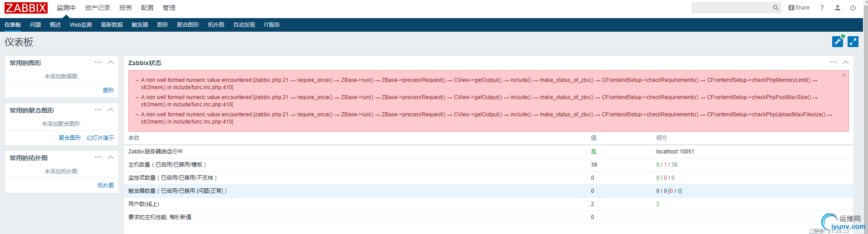This screenshot has height=234, width=868.
Task: Open the 图形 link in favorites
Action: coord(108,91)
